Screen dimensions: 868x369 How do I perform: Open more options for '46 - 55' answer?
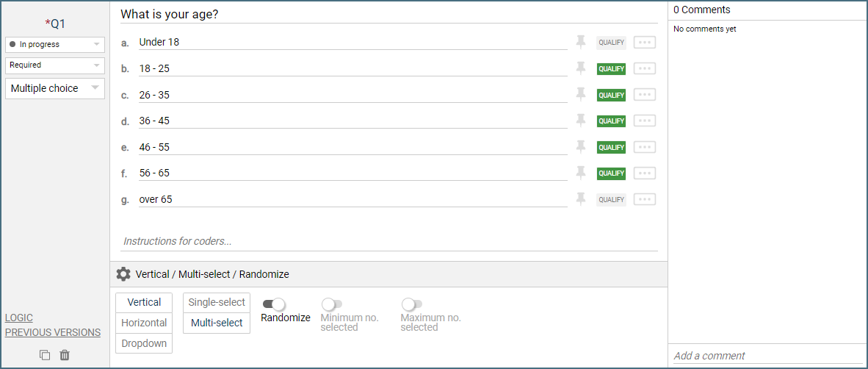pos(644,147)
